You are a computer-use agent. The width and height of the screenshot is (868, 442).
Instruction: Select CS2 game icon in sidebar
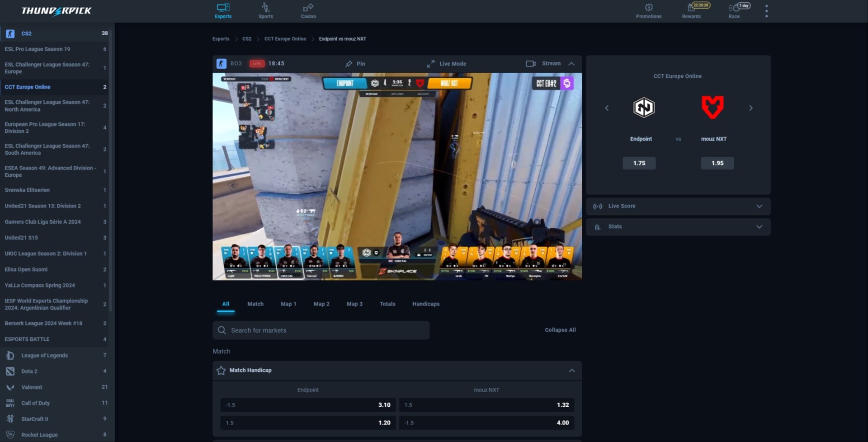point(10,33)
